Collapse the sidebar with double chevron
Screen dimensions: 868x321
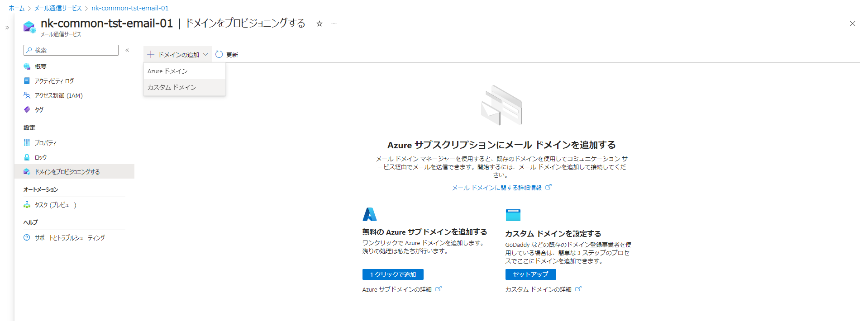click(127, 50)
